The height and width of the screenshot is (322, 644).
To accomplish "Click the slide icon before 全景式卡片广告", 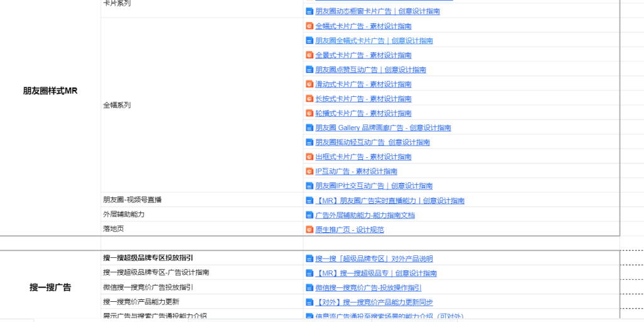I will 309,55.
